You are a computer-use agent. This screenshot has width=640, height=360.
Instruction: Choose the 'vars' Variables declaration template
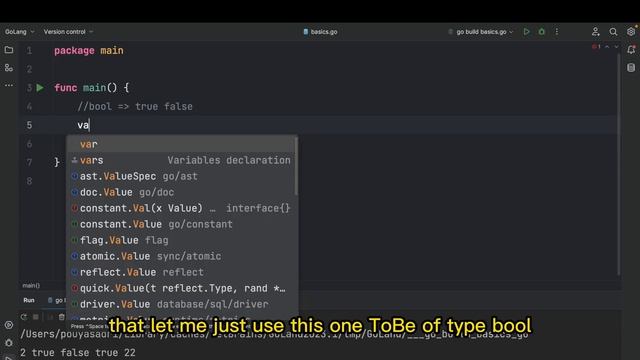coord(181,160)
